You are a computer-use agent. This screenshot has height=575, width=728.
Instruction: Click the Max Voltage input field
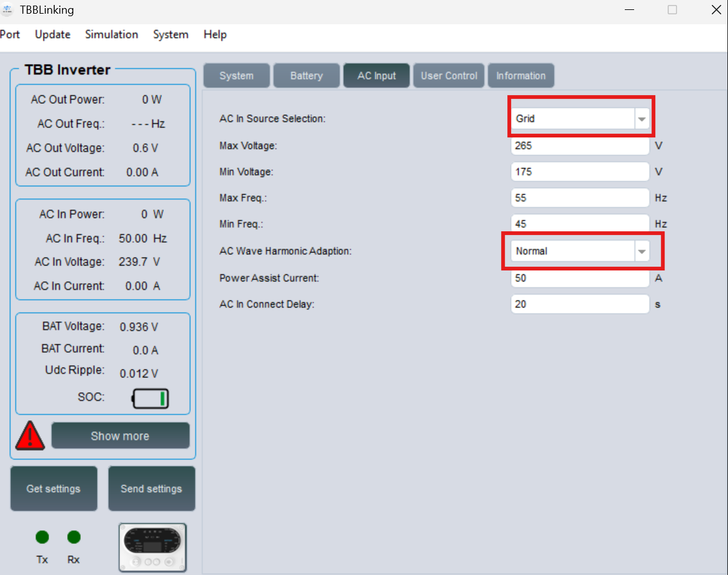[x=580, y=145]
